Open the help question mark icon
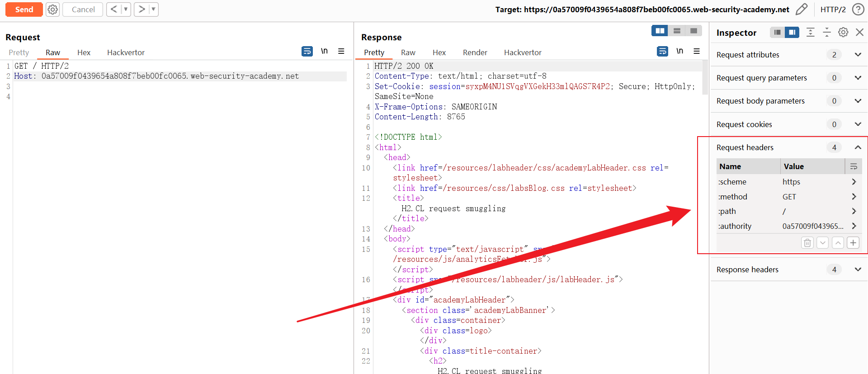The height and width of the screenshot is (374, 868). 858,9
